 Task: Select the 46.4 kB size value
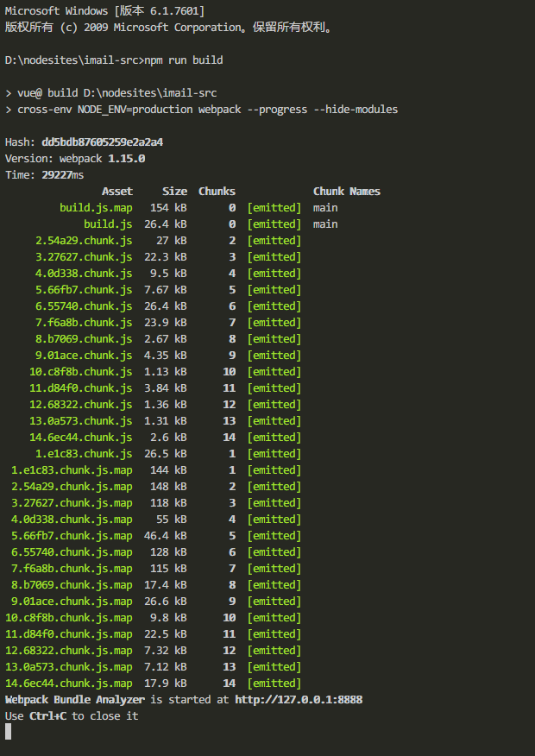(166, 536)
